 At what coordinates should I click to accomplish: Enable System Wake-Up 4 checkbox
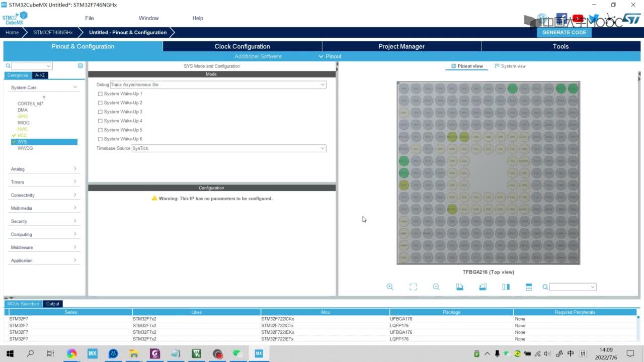(100, 121)
